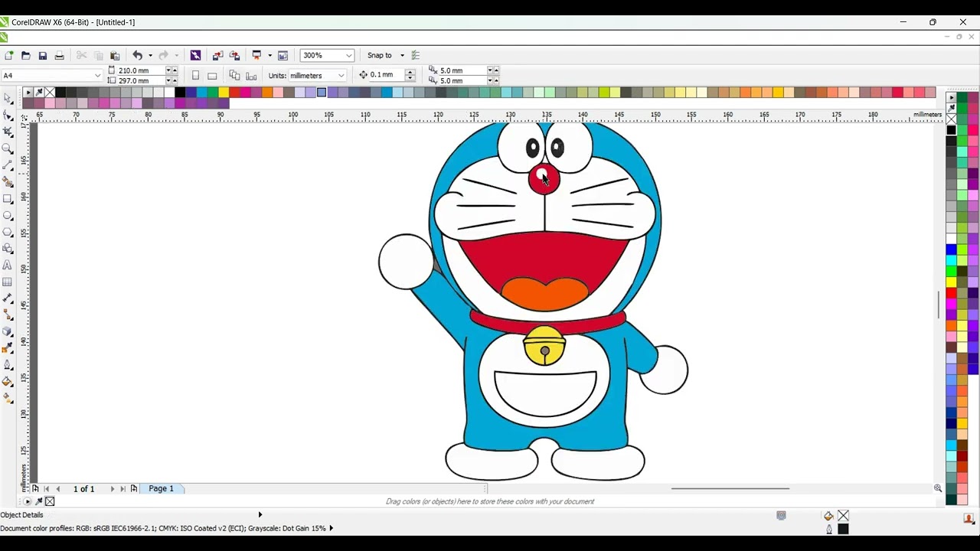Toggle apply layout to all pages

click(234, 76)
